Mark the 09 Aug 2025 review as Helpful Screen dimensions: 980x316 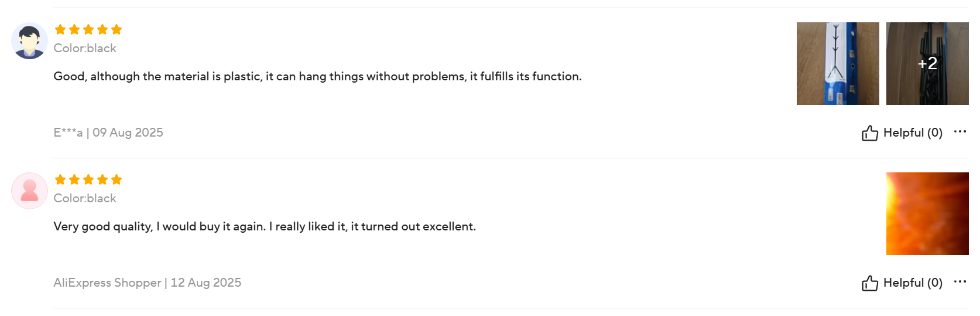coord(902,133)
